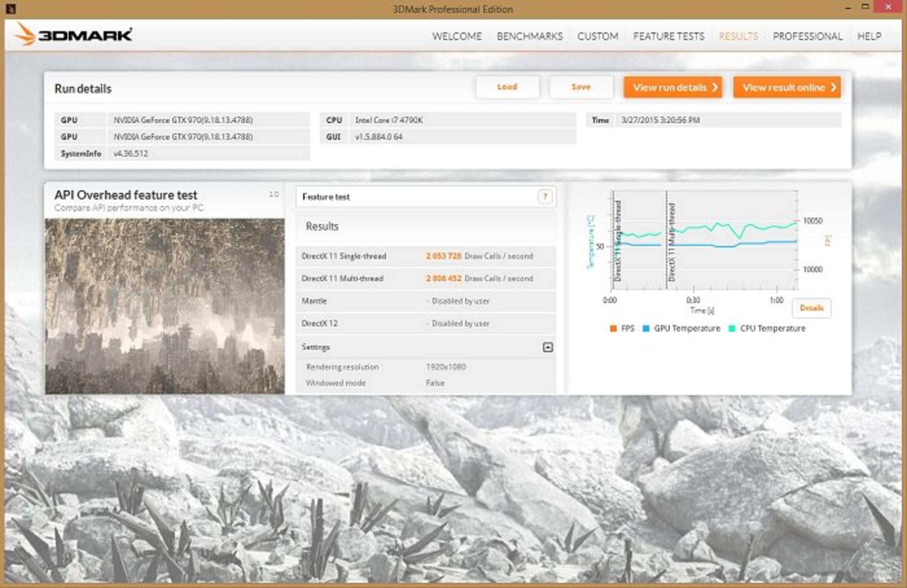907x588 pixels.
Task: Click the Time 3/27/2015 value
Action: coord(660,120)
